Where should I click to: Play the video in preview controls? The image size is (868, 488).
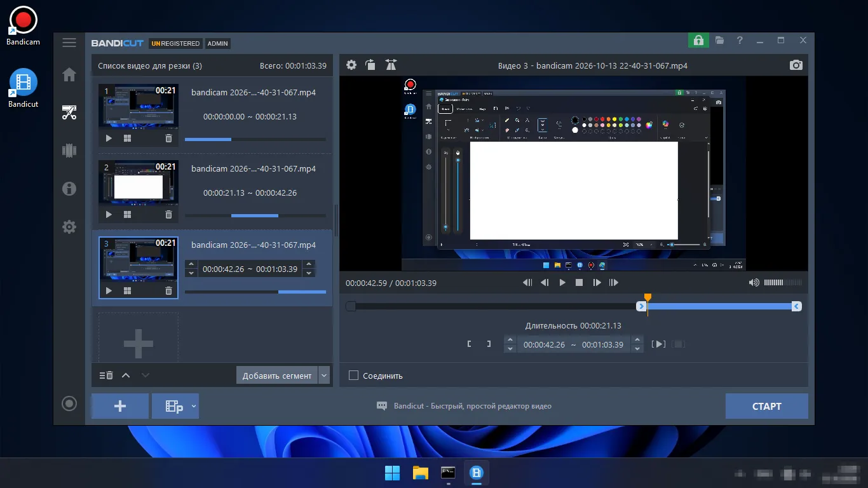[x=562, y=283]
